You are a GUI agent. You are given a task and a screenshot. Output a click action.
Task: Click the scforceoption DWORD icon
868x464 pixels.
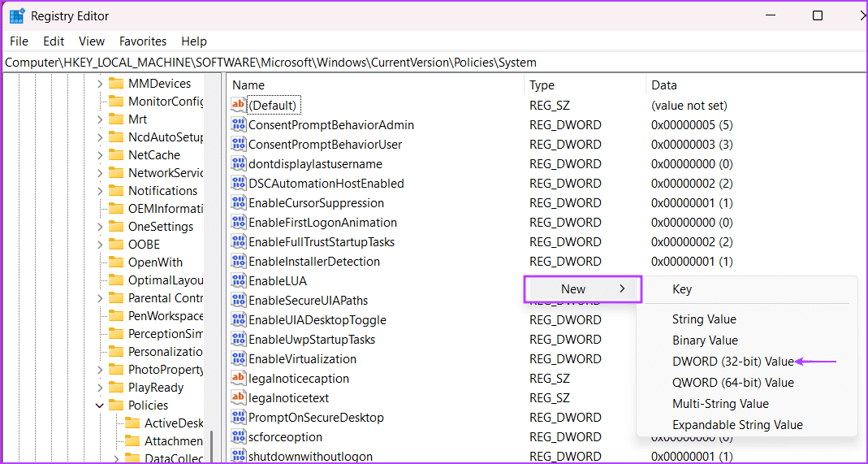pyautogui.click(x=238, y=437)
